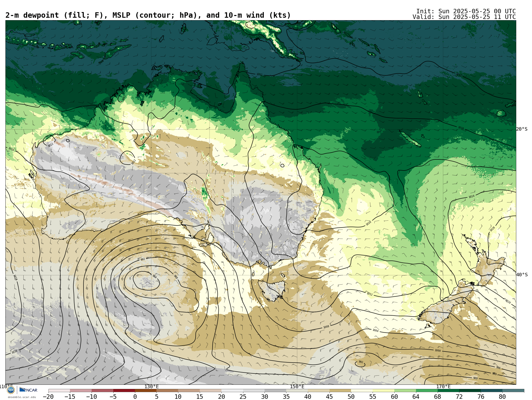Click the 1028 contour label near New Zealand
The height and width of the screenshot is (400, 532).
(492, 229)
